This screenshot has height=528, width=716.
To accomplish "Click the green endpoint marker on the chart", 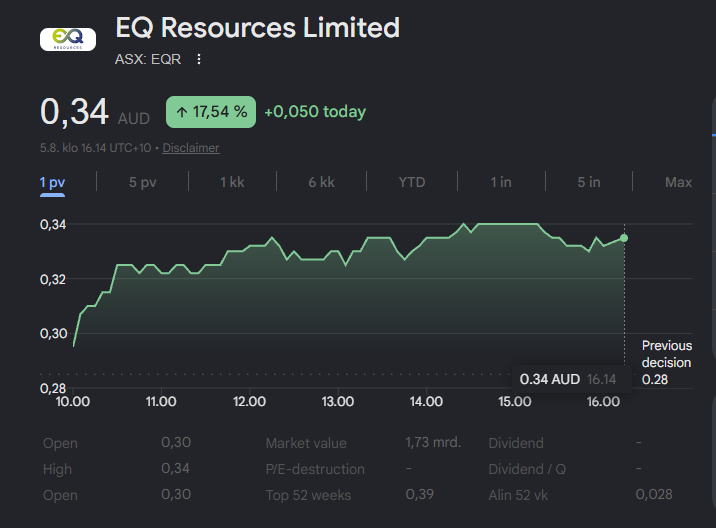I will tap(624, 238).
